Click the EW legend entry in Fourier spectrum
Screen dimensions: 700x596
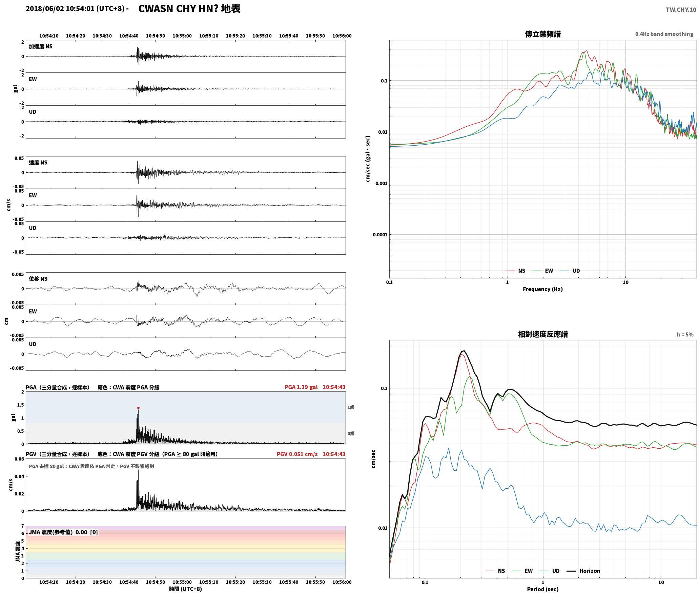point(543,271)
